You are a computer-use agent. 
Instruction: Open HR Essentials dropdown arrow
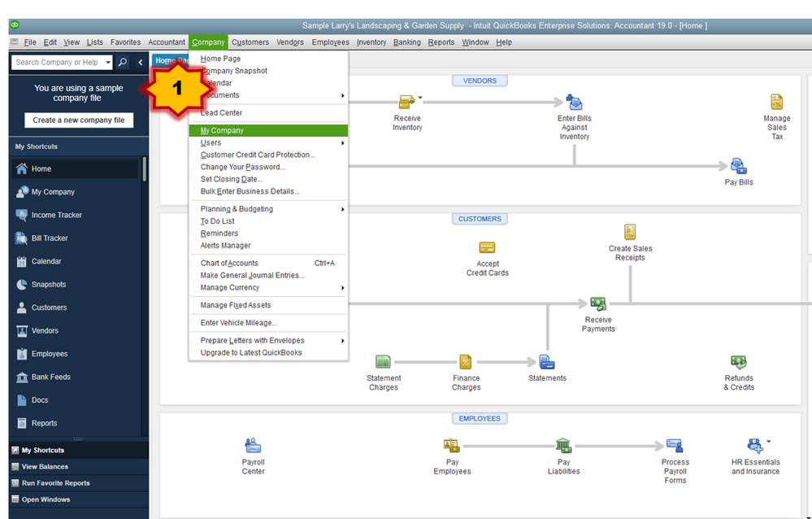(768, 441)
